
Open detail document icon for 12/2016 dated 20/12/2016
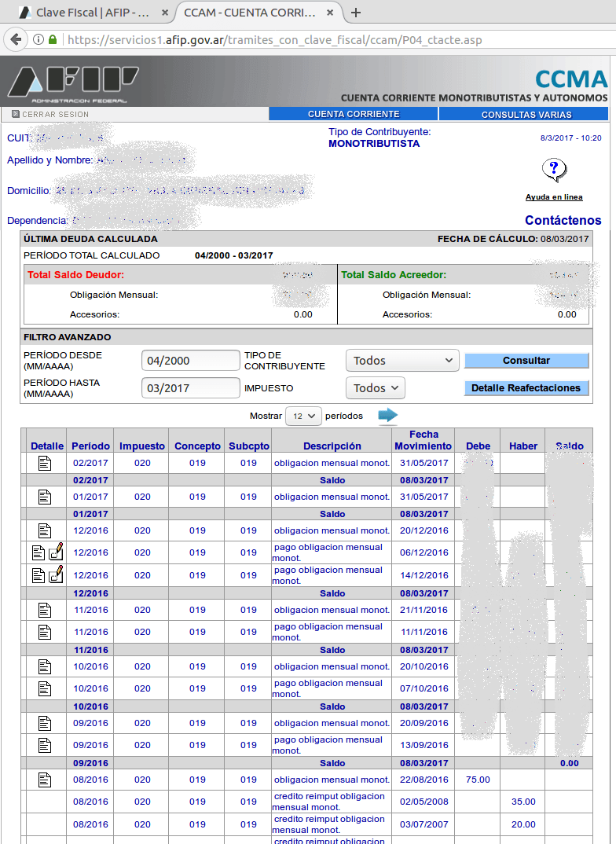pyautogui.click(x=45, y=530)
